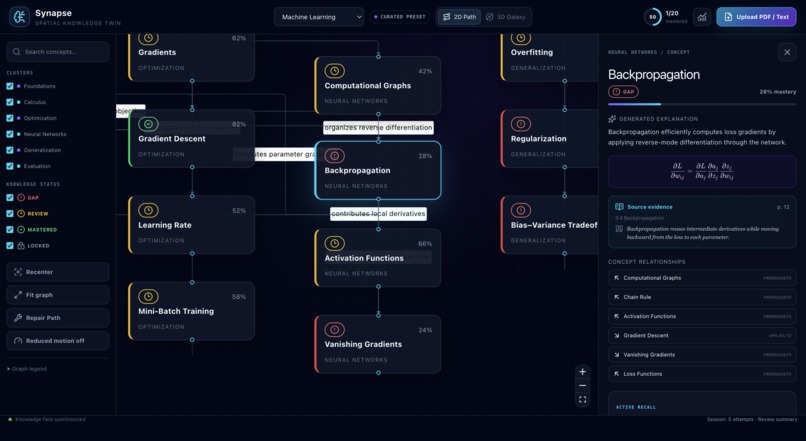This screenshot has width=806, height=441.
Task: Zoom out with the minus icon
Action: (x=582, y=385)
